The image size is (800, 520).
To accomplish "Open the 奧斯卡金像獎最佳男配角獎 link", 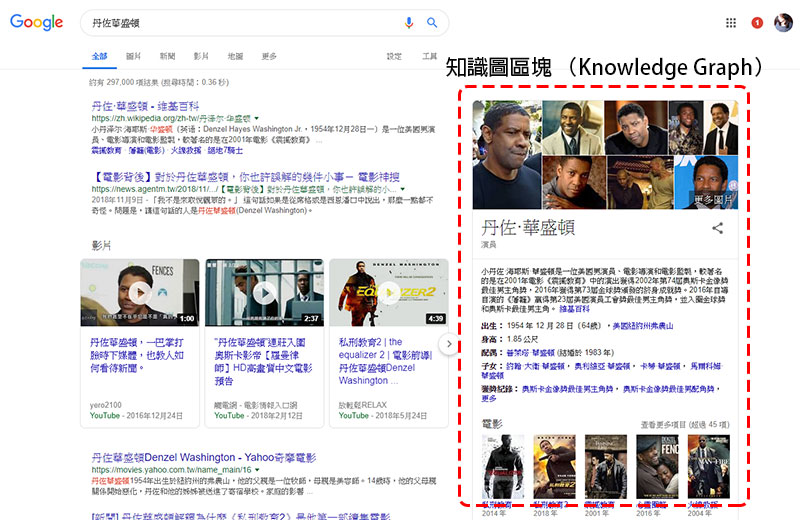I will (x=669, y=389).
